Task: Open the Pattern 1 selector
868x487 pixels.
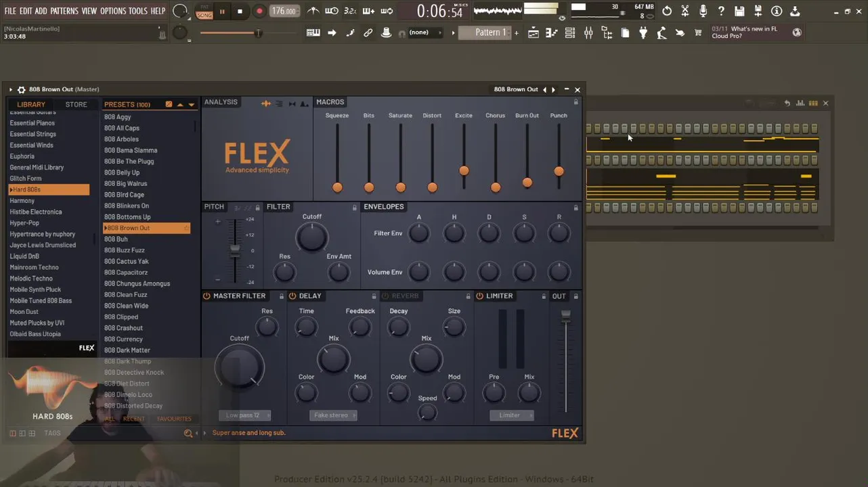Action: pos(485,32)
